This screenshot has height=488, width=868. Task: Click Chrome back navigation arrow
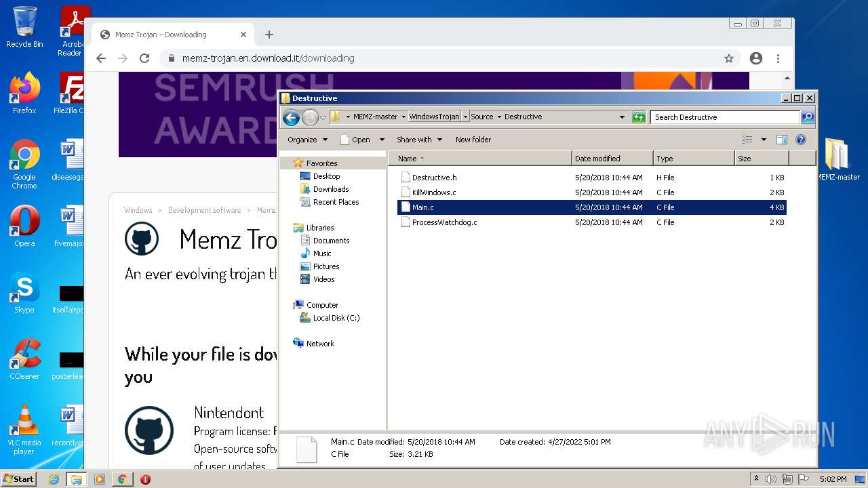pos(101,58)
